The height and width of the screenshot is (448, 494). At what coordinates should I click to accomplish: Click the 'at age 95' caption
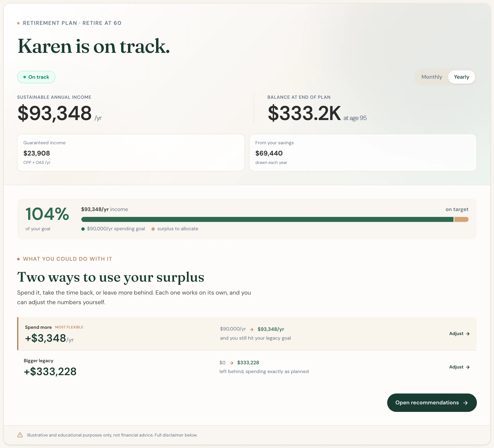pyautogui.click(x=355, y=118)
